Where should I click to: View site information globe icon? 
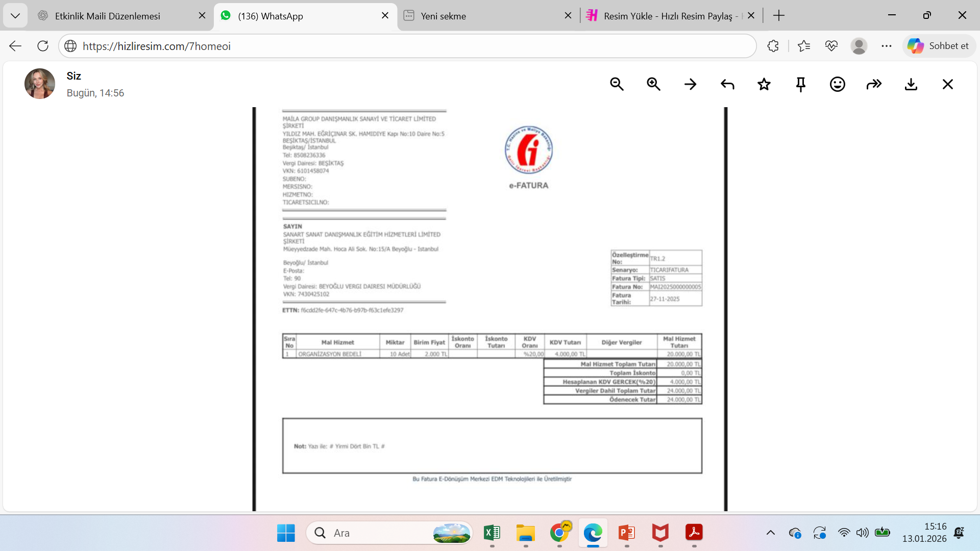[x=70, y=46]
